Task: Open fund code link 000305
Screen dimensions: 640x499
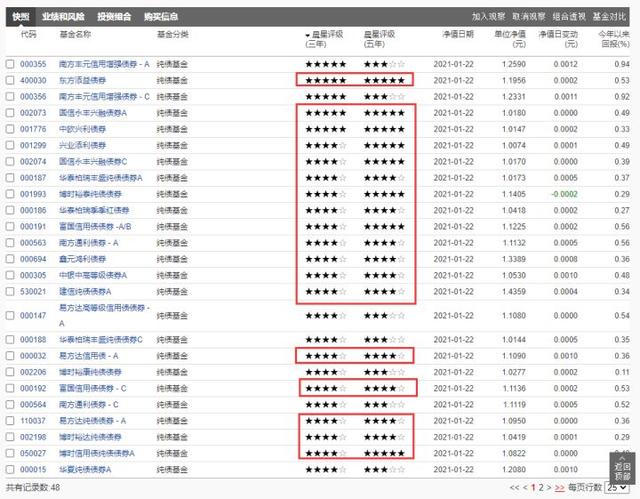Action: click(x=33, y=275)
